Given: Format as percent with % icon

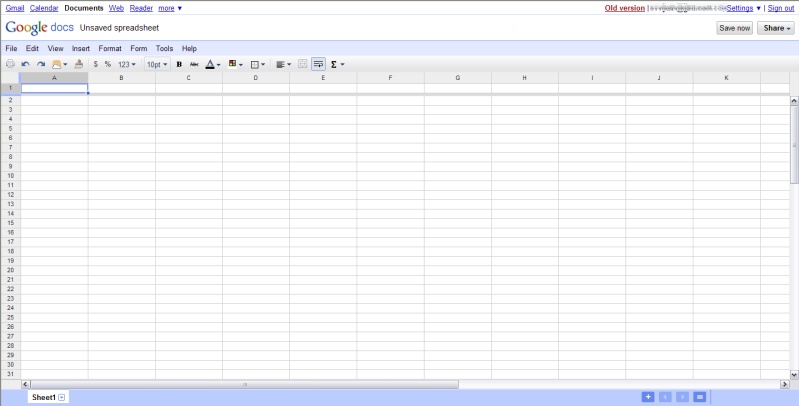Looking at the screenshot, I should point(108,64).
